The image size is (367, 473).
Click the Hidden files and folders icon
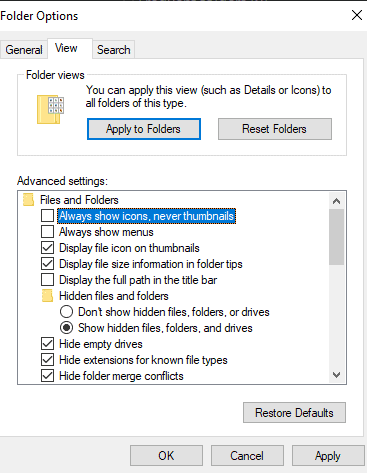(x=47, y=296)
